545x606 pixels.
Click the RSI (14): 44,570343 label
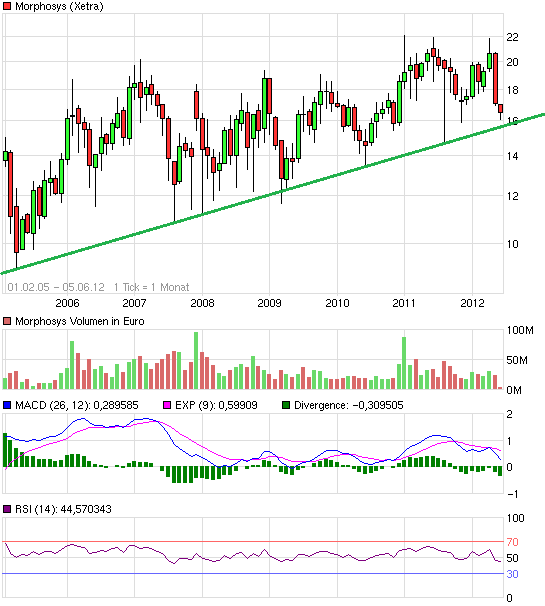pyautogui.click(x=63, y=509)
